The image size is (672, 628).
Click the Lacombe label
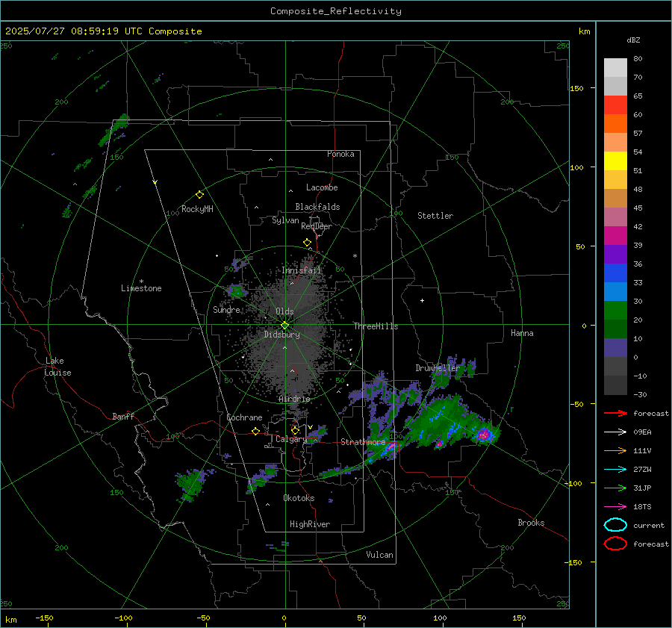[322, 187]
